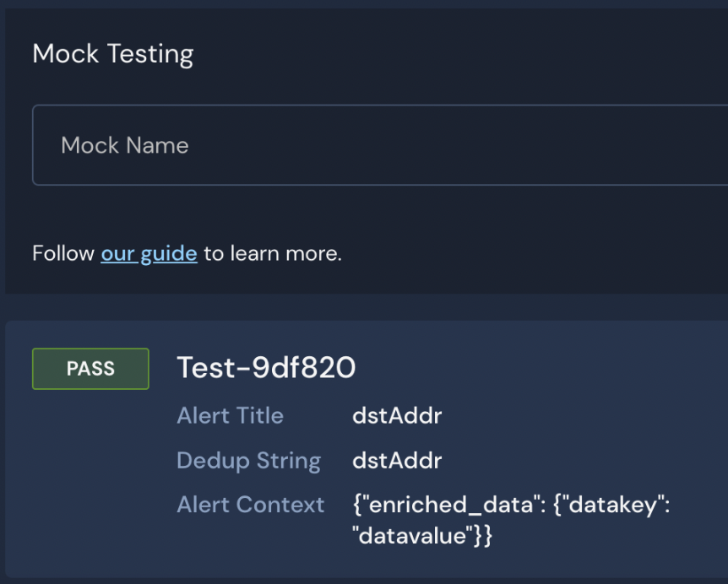728x584 pixels.
Task: Click the "Follow our guide to learn more" sentence
Action: [x=186, y=253]
